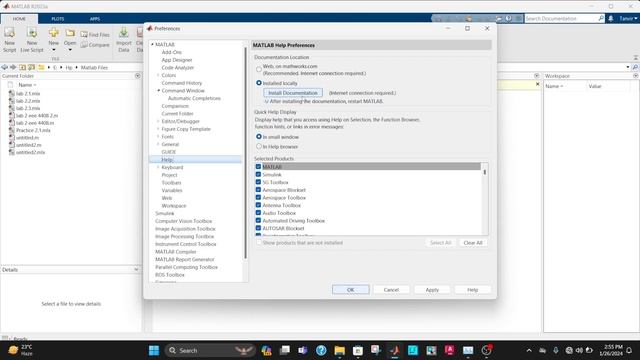Uncheck the AUTOSAR Blockset checkbox

tap(258, 228)
